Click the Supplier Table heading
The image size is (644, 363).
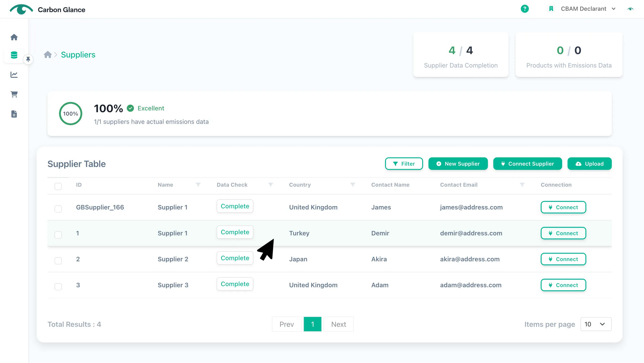76,164
